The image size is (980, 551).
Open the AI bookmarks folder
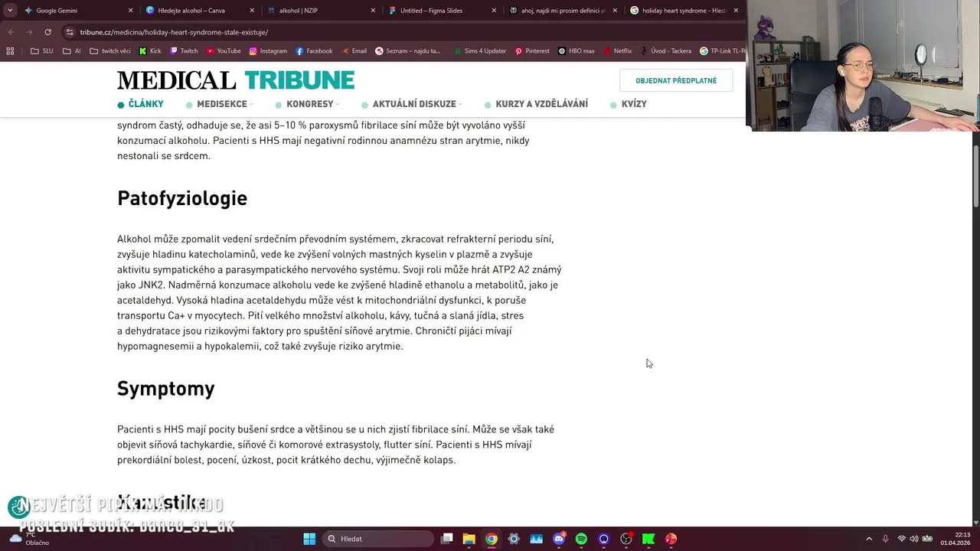click(72, 51)
